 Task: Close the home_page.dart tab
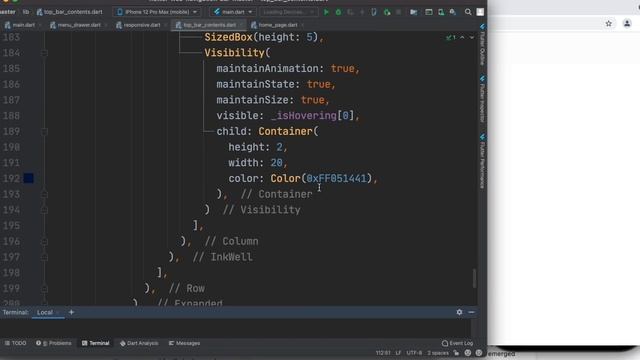click(x=302, y=25)
